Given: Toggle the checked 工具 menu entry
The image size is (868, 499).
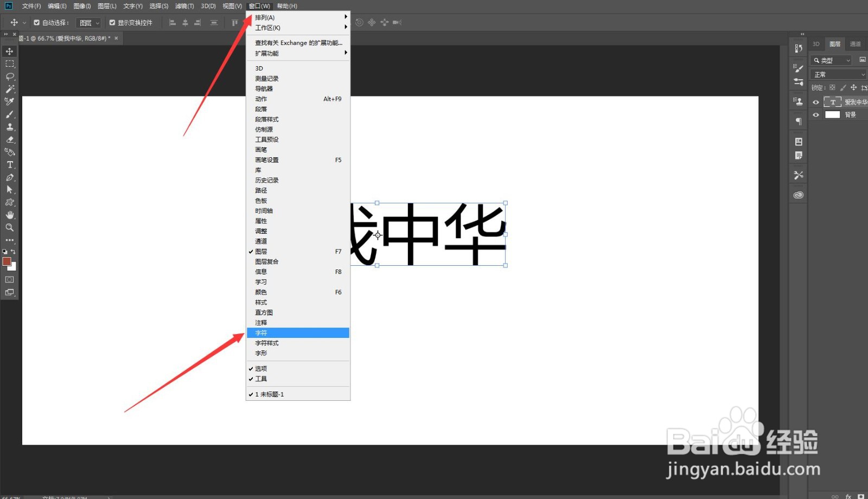Looking at the screenshot, I should (298, 379).
